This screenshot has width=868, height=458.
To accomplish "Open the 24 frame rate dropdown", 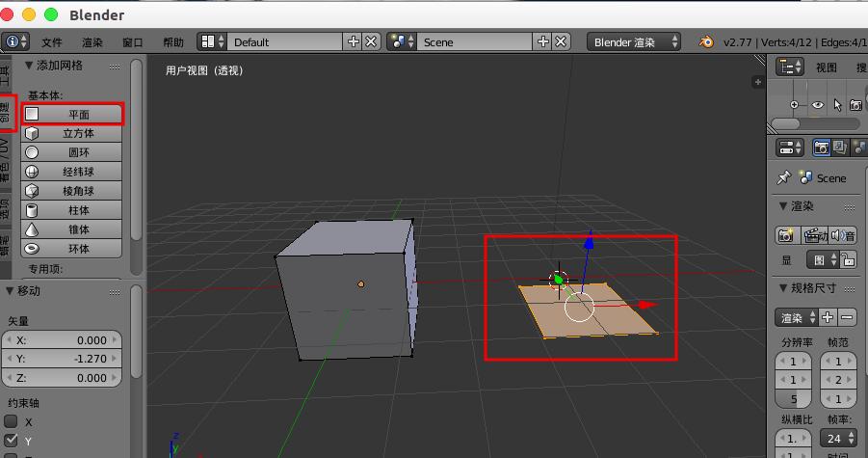I will [839, 439].
